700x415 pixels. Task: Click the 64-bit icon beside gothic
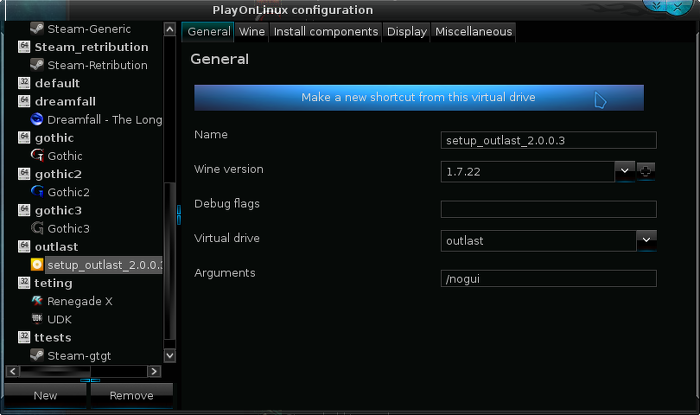tap(24, 137)
